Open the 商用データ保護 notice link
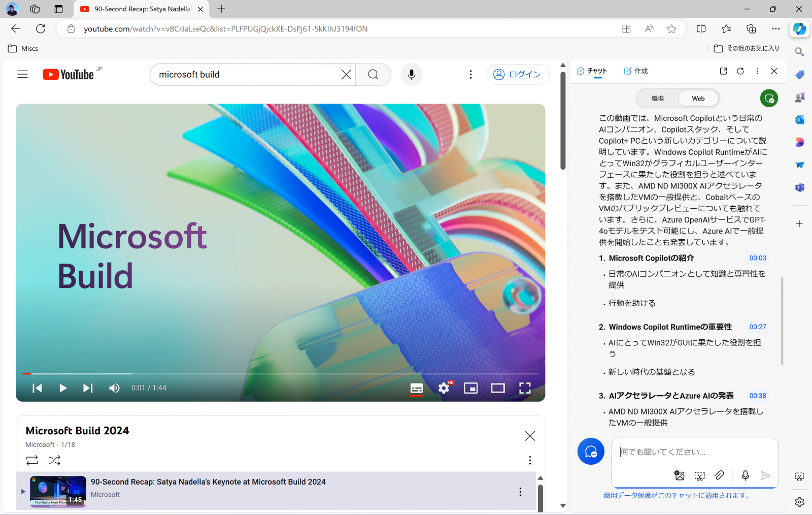Viewport: 812px width, 515px height. pyautogui.click(x=678, y=496)
